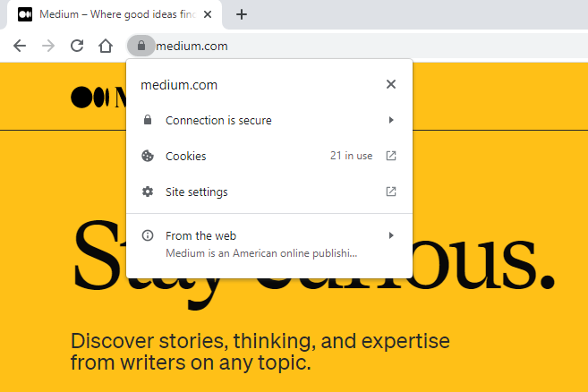Expand Connection is secure details arrow

(391, 120)
